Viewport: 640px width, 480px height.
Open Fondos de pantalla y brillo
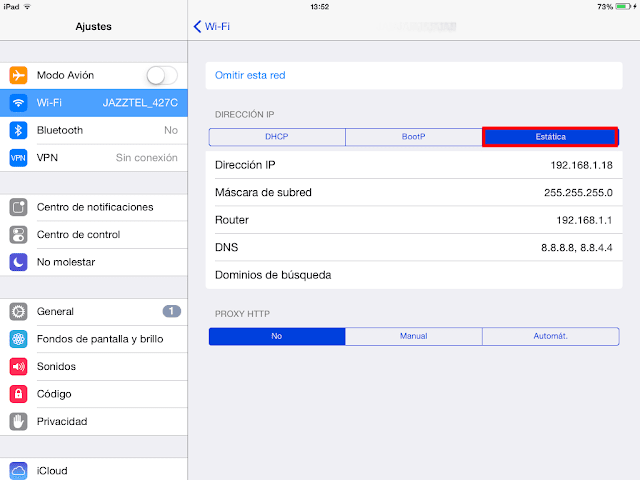pyautogui.click(x=94, y=339)
